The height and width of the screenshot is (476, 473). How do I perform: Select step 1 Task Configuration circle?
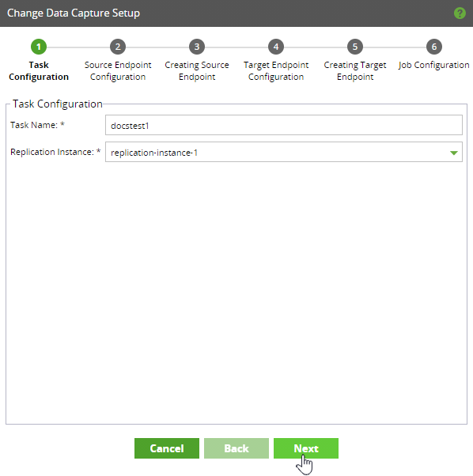click(x=39, y=47)
